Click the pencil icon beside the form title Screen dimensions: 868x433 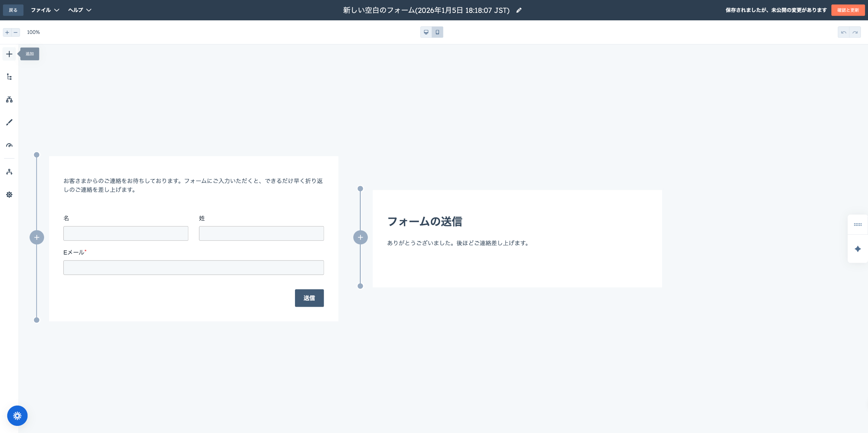pyautogui.click(x=519, y=10)
